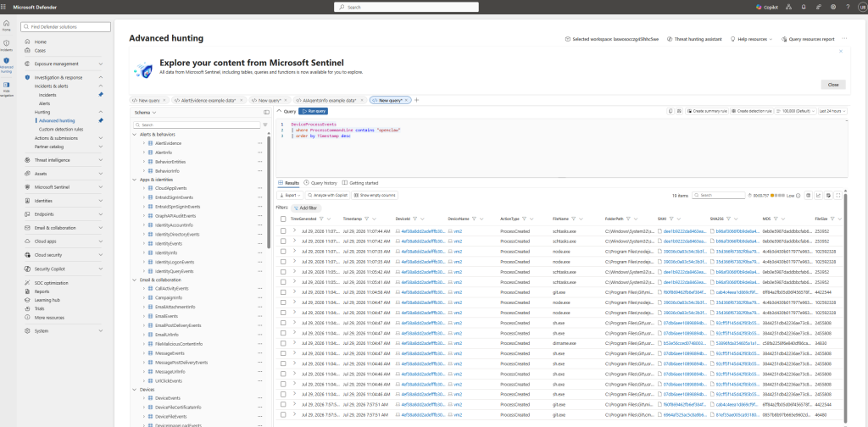
Task: Open the link icon next to the bell
Action: pos(818,7)
